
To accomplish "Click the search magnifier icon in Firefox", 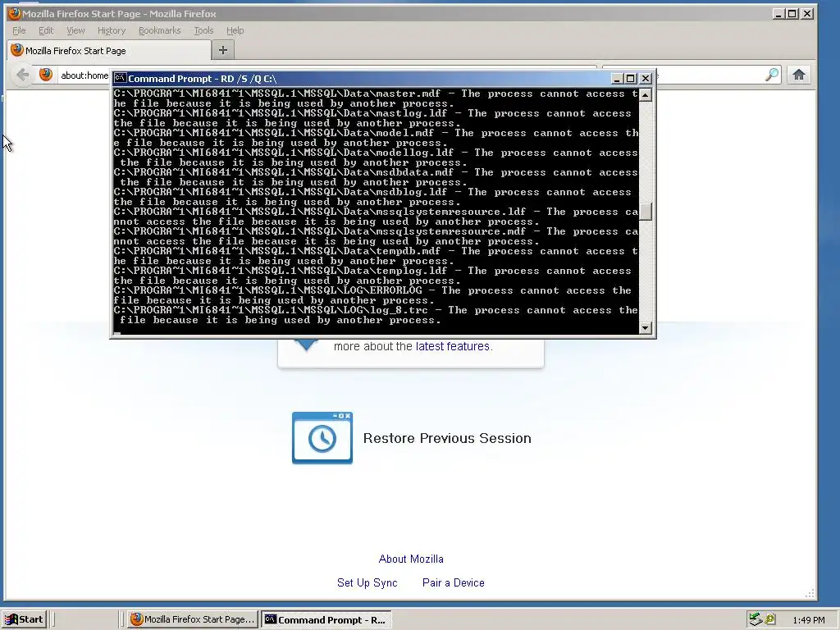I will (772, 75).
